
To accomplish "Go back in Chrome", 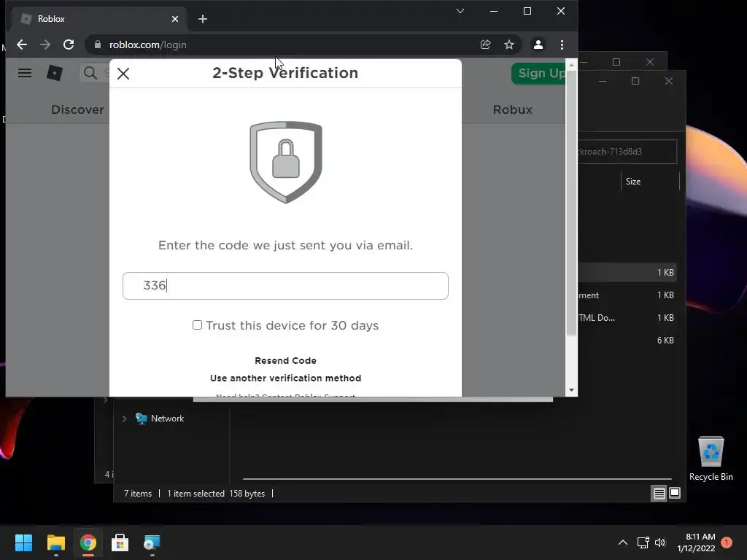I will point(22,44).
